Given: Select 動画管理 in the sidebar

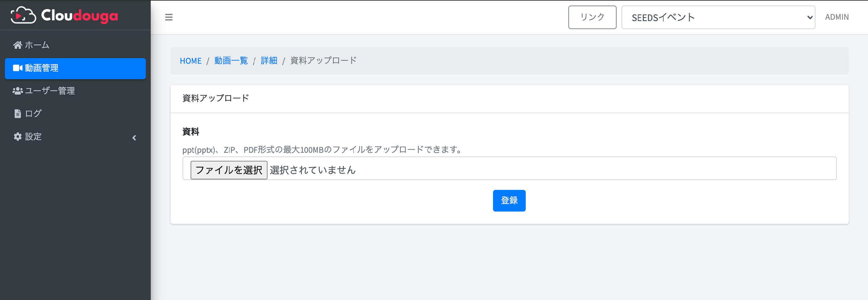Looking at the screenshot, I should [x=75, y=68].
